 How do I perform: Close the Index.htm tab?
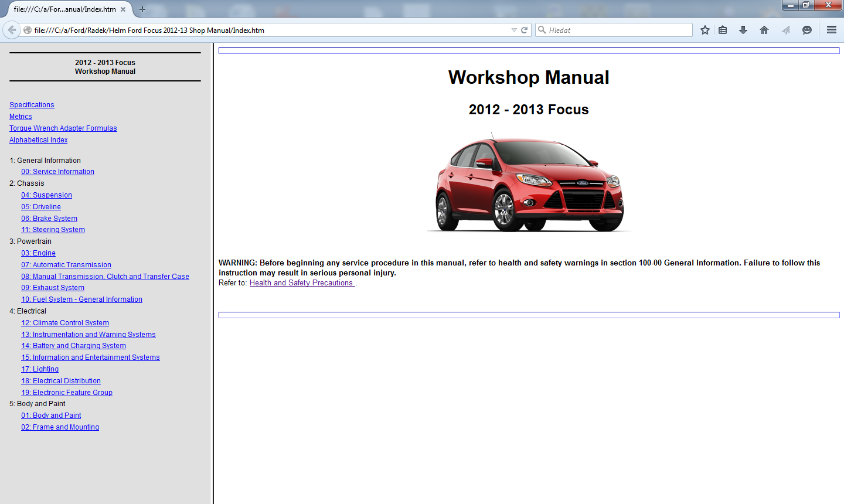[x=123, y=9]
